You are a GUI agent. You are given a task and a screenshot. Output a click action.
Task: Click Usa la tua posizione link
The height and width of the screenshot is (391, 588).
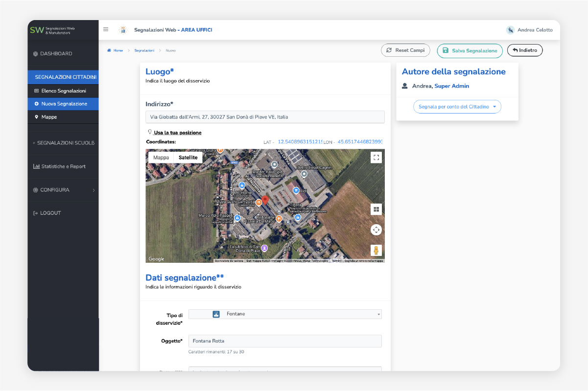(x=177, y=133)
